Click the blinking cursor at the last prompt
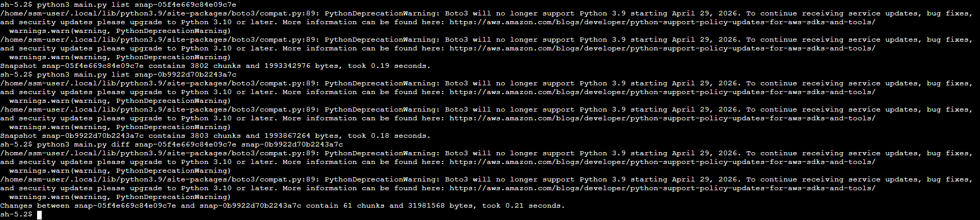 (x=40, y=214)
